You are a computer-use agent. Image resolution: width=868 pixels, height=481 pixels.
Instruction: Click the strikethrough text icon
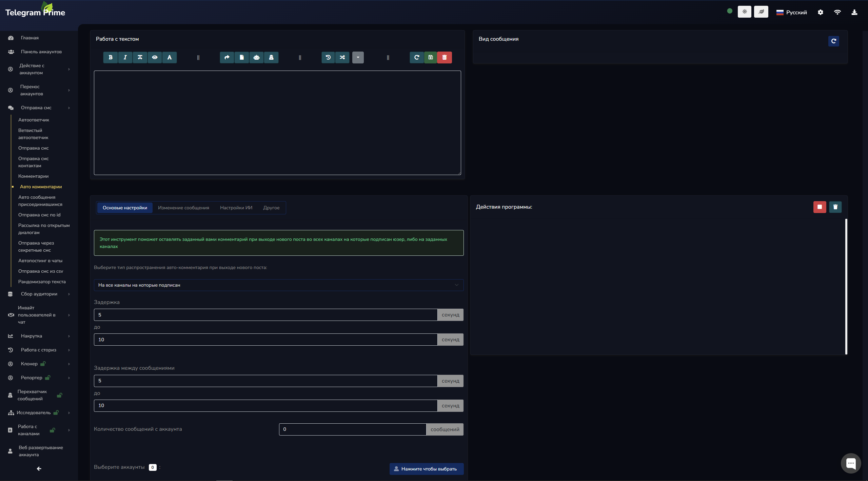tap(140, 57)
